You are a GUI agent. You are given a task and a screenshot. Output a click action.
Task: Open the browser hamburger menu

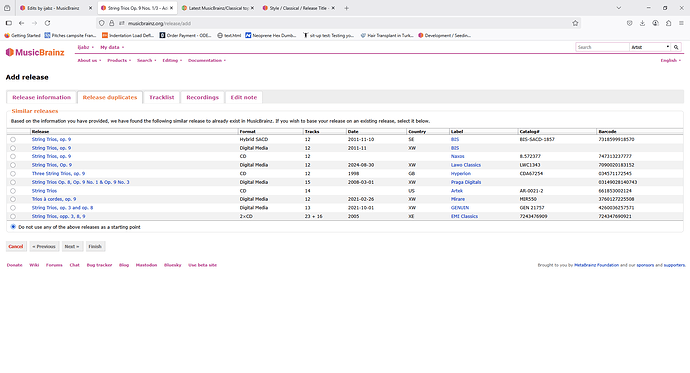(681, 23)
